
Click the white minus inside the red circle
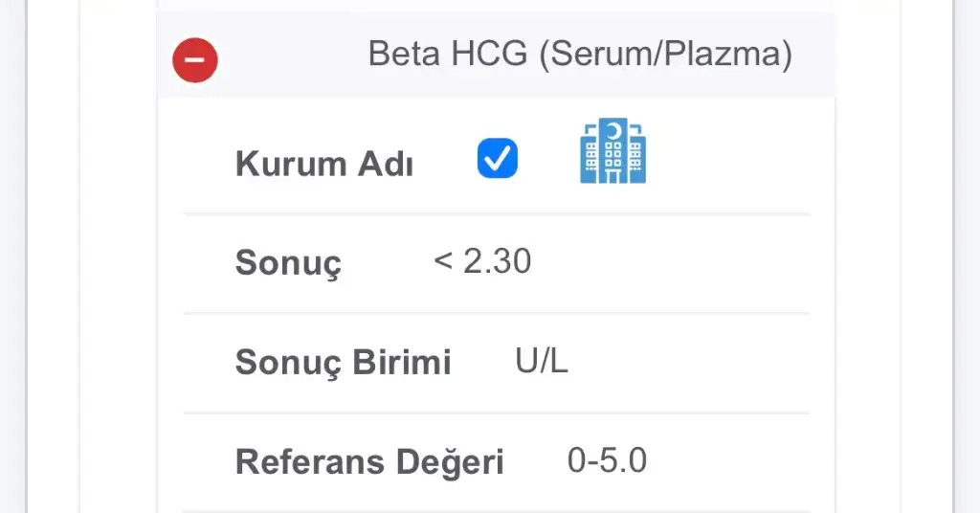click(195, 60)
